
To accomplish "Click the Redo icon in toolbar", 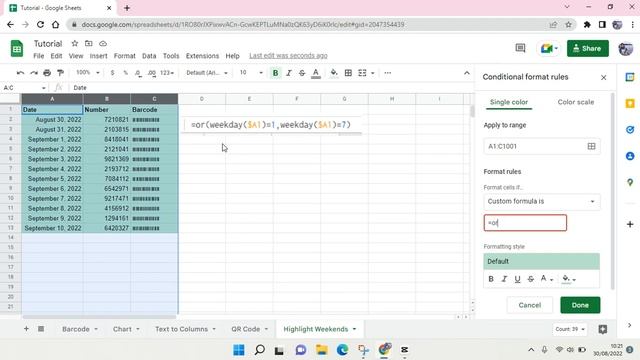I will (x=34, y=73).
